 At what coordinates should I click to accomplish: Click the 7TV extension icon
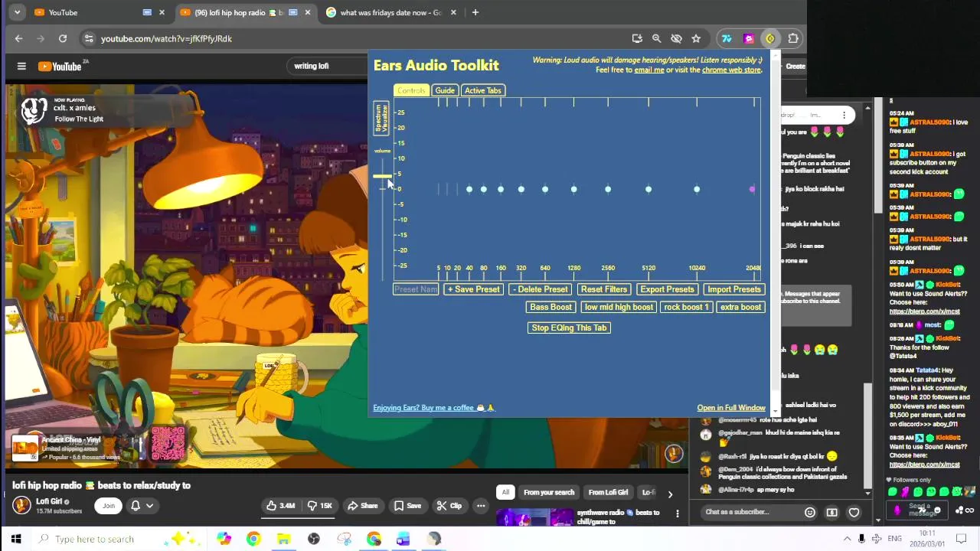tap(727, 38)
